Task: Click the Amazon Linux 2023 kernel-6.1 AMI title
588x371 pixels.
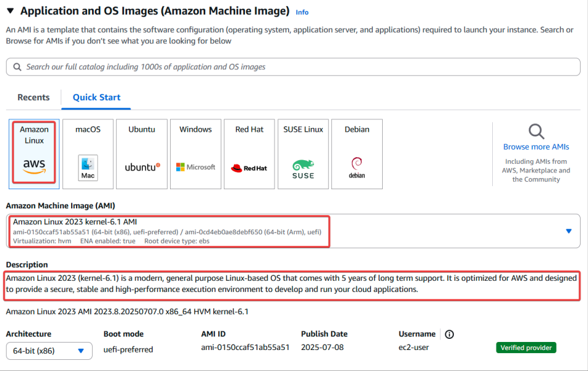Action: [75, 222]
